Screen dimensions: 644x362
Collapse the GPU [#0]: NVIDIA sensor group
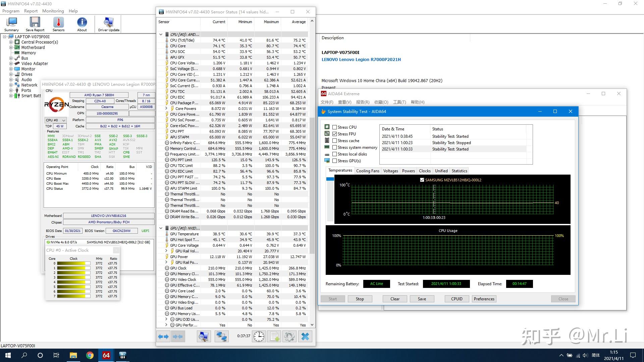[161, 228]
